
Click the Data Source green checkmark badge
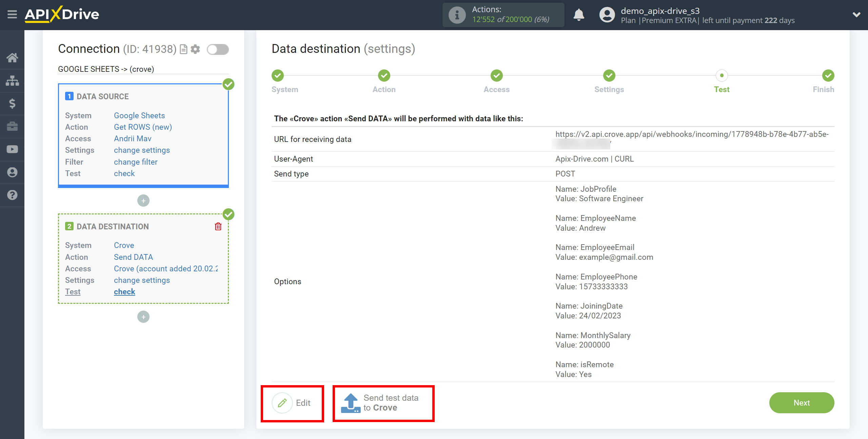point(229,84)
